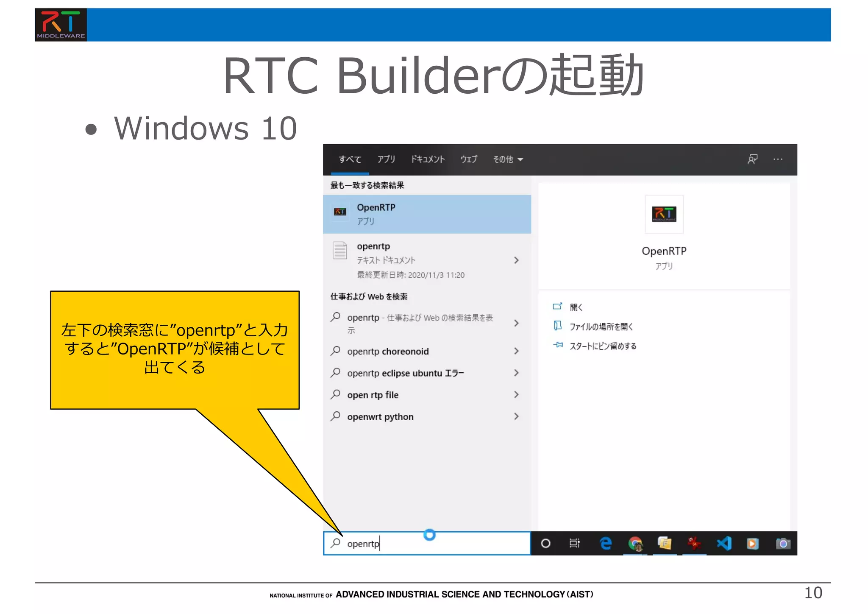Image resolution: width=868 pixels, height=614 pixels.
Task: Click magnifier beside openrtp choreonoid
Action: click(336, 351)
